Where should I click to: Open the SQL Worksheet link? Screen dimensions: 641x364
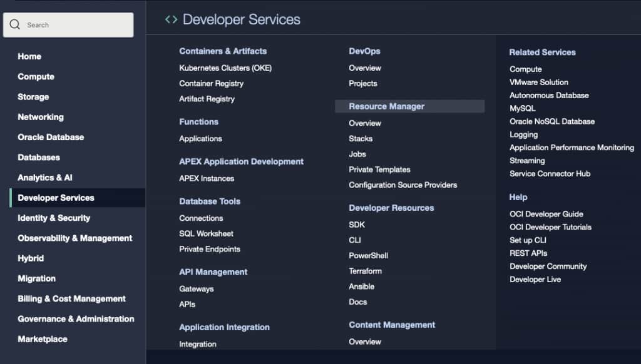[206, 234]
